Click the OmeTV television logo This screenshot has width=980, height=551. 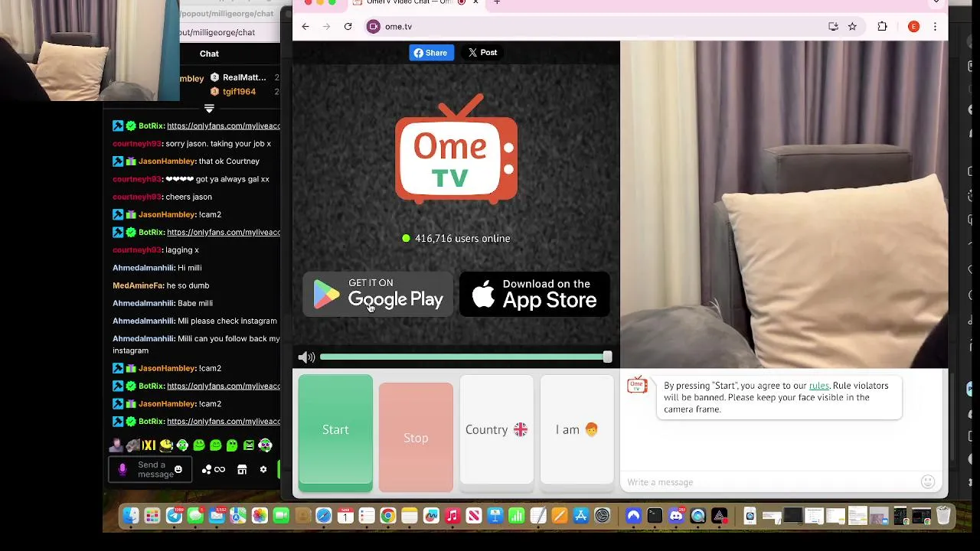click(x=456, y=149)
